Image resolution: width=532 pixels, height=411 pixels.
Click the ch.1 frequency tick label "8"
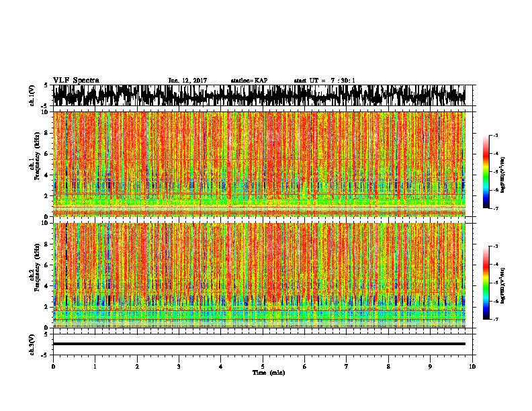[47, 133]
